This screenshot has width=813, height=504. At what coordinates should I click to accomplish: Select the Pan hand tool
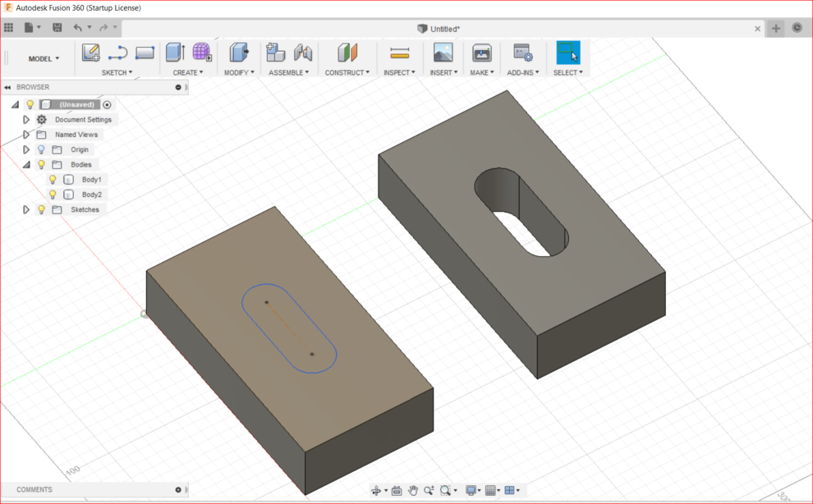tap(413, 490)
